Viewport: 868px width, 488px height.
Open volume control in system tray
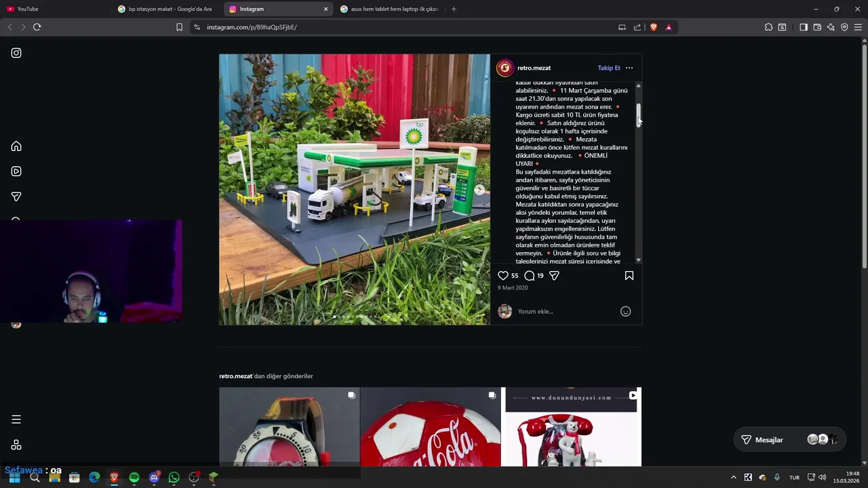(822, 477)
